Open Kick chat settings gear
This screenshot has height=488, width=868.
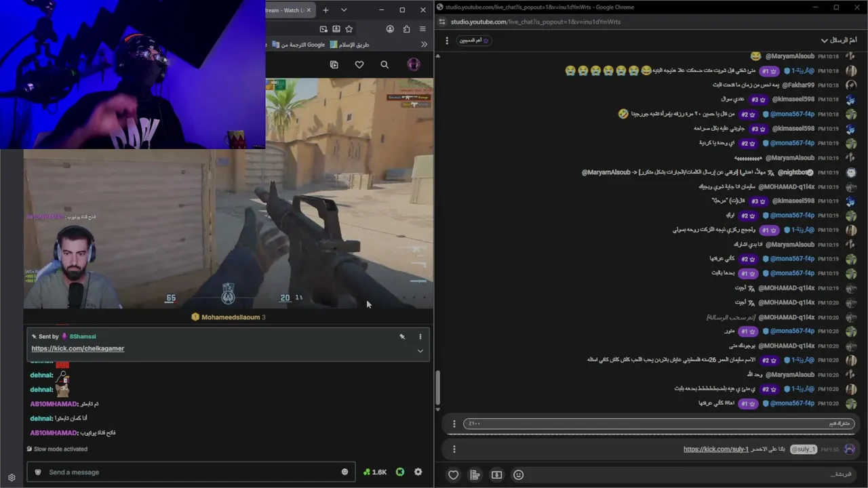[x=418, y=472]
